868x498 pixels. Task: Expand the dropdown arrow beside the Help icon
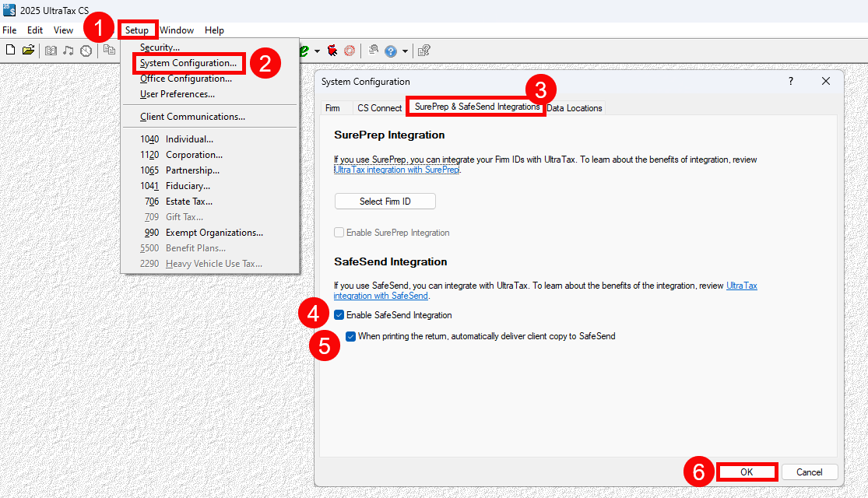405,51
